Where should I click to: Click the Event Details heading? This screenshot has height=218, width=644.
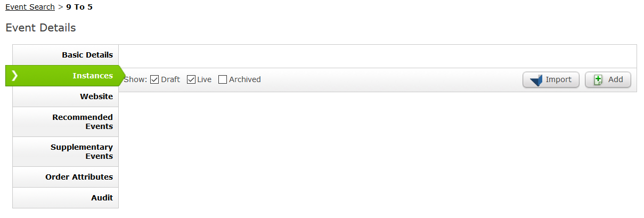pyautogui.click(x=40, y=28)
